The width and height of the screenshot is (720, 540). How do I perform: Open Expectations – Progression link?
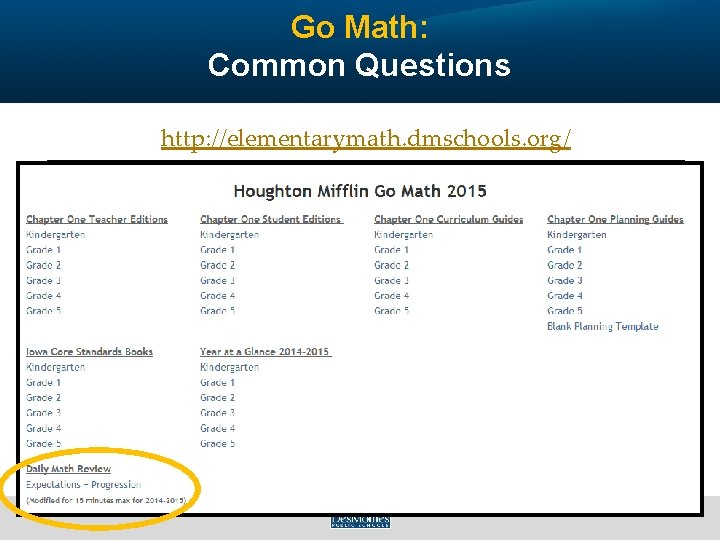coord(84,484)
